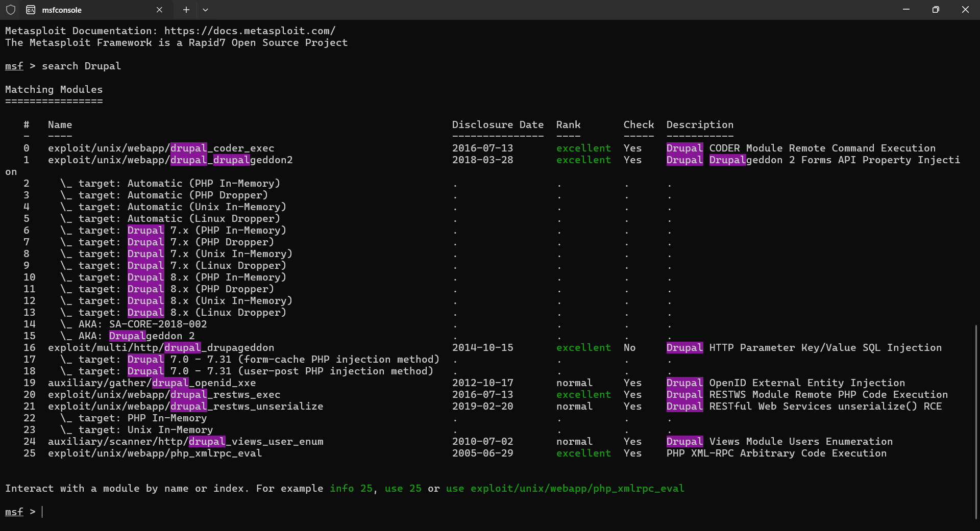980x531 pixels.
Task: Click green 'use exploit/unix/webapp/php_xmlrpc_eval' example
Action: tap(566, 489)
